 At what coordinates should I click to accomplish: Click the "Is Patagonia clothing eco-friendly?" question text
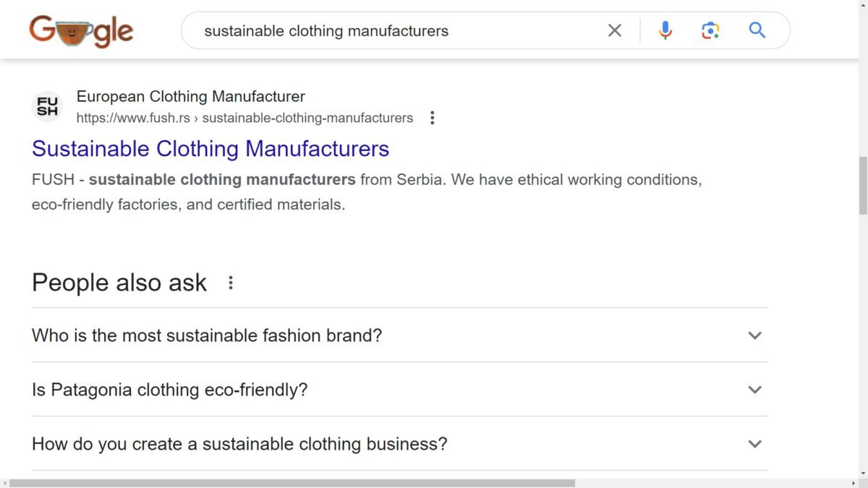pyautogui.click(x=170, y=390)
